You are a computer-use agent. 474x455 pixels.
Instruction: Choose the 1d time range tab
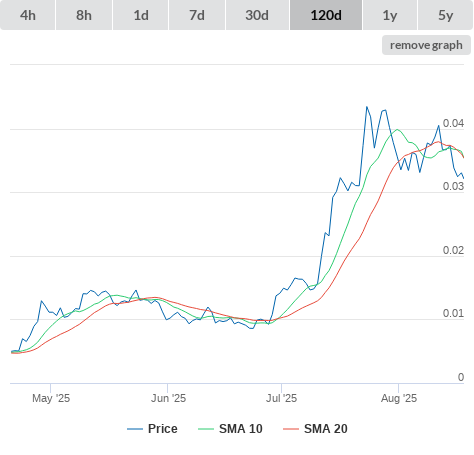[x=141, y=15]
